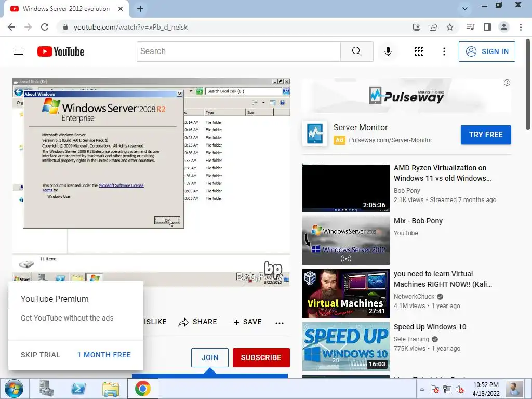Go forward in Chrome
Viewport: 532px width, 399px height.
click(x=28, y=27)
